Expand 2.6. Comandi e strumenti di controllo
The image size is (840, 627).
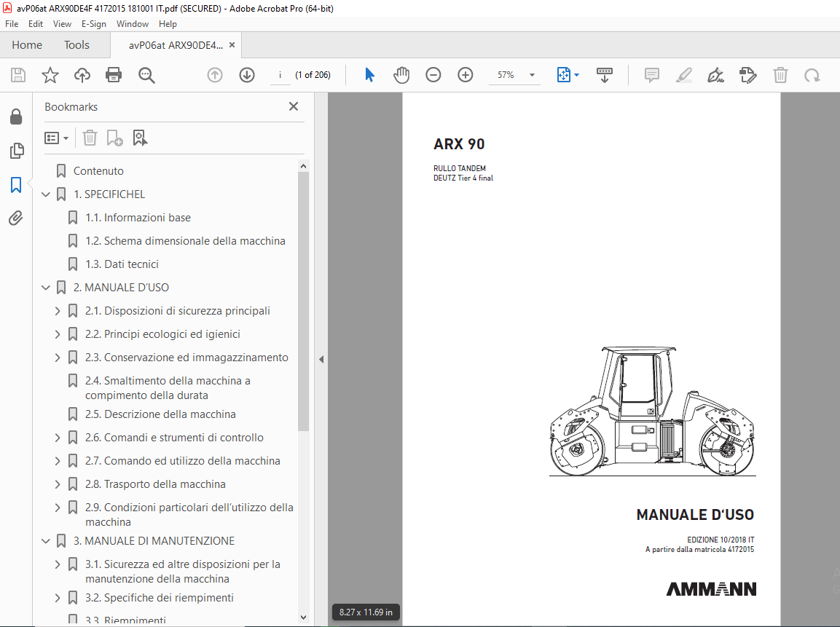(x=58, y=438)
